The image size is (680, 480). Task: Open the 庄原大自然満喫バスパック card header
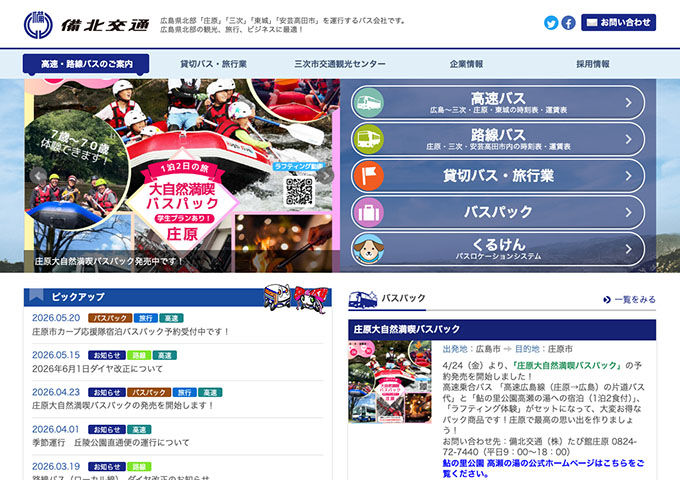click(502, 330)
